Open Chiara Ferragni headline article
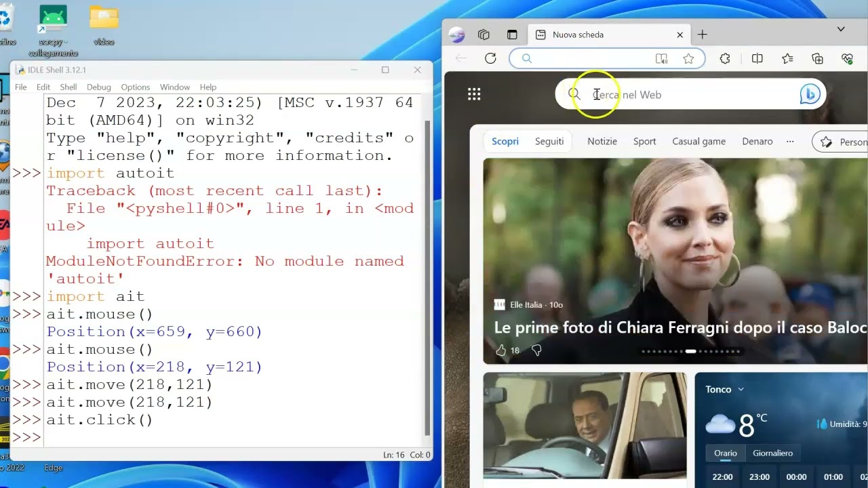 [681, 328]
